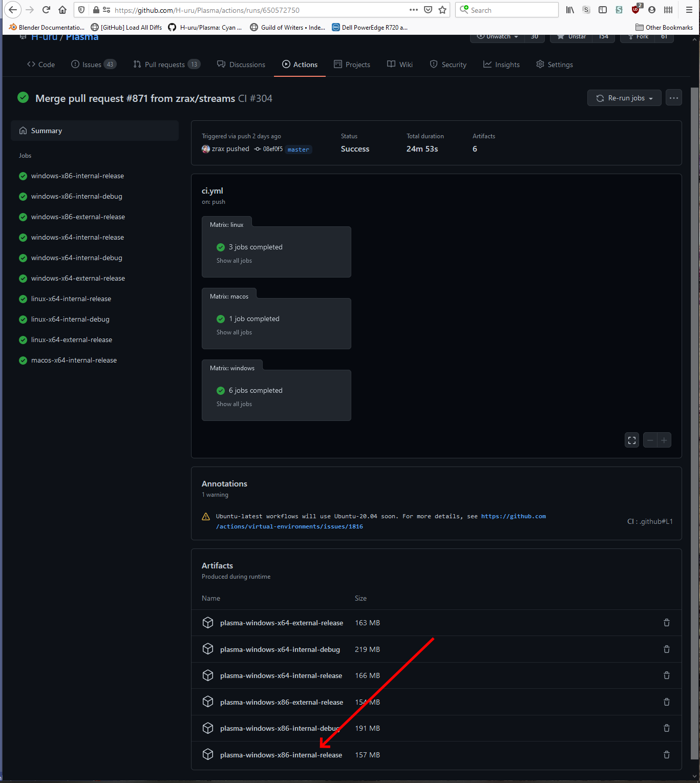Open the browser home page icon
The image size is (700, 783).
pos(62,10)
